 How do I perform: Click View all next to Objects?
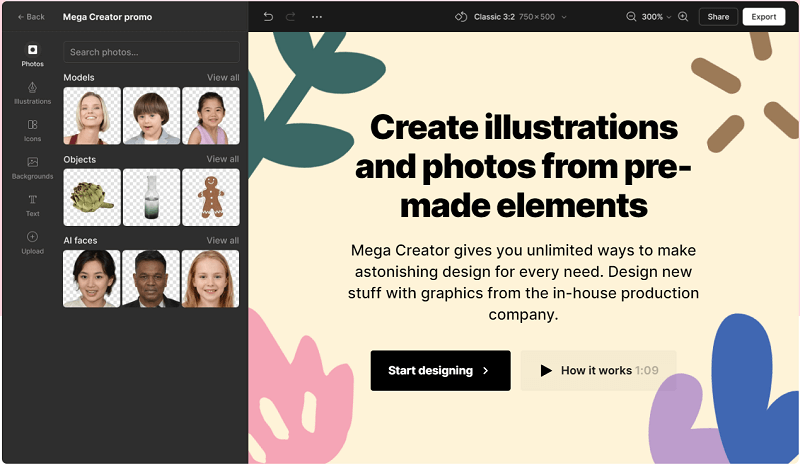[x=222, y=159]
